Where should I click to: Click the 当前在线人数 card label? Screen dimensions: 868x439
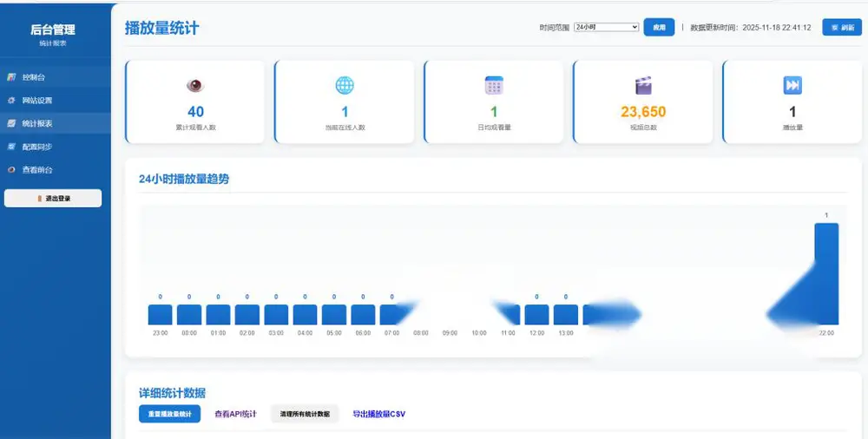345,128
